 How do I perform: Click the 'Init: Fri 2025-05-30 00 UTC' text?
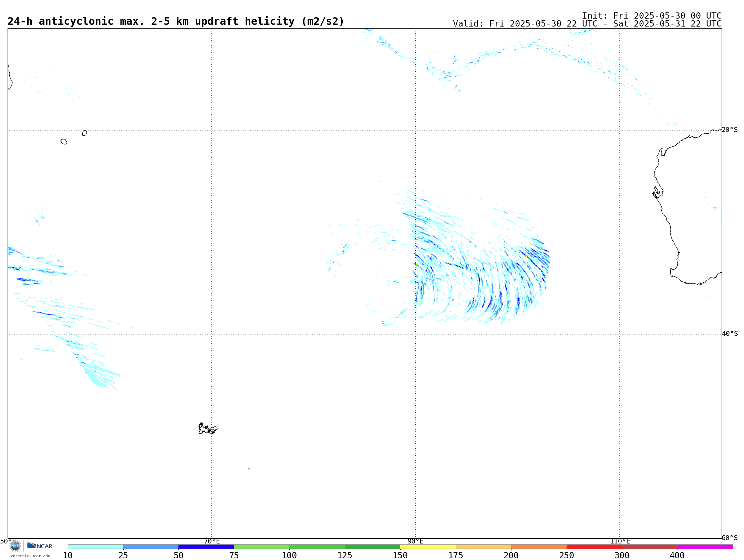tap(652, 16)
